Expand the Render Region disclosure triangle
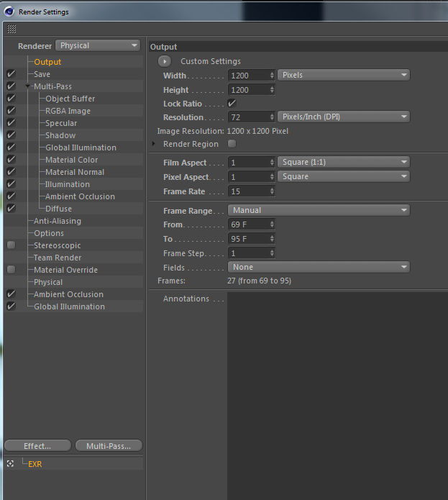 pos(154,144)
